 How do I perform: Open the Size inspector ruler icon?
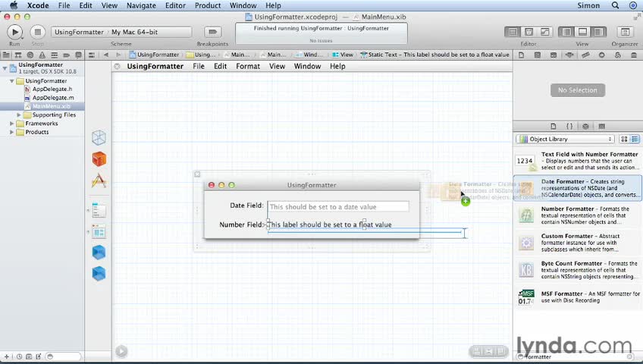(585, 55)
